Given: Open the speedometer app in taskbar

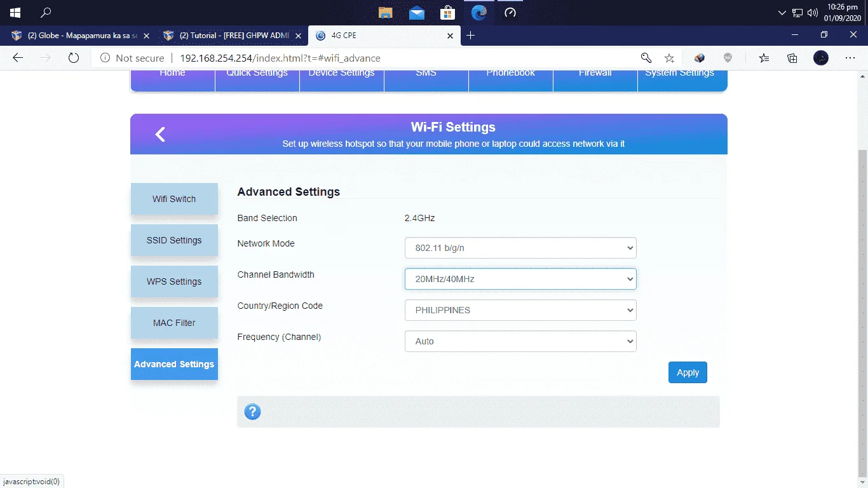Looking at the screenshot, I should (x=510, y=12).
